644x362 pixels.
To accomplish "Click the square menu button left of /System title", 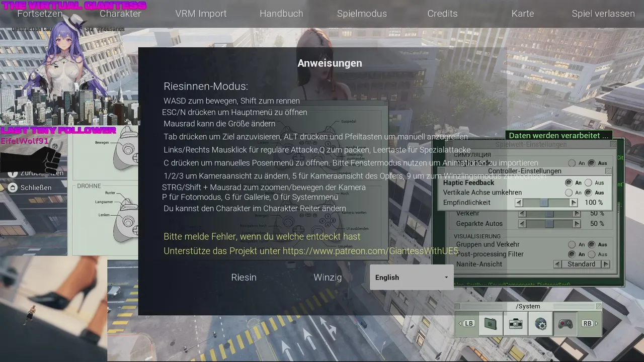I will [458, 306].
